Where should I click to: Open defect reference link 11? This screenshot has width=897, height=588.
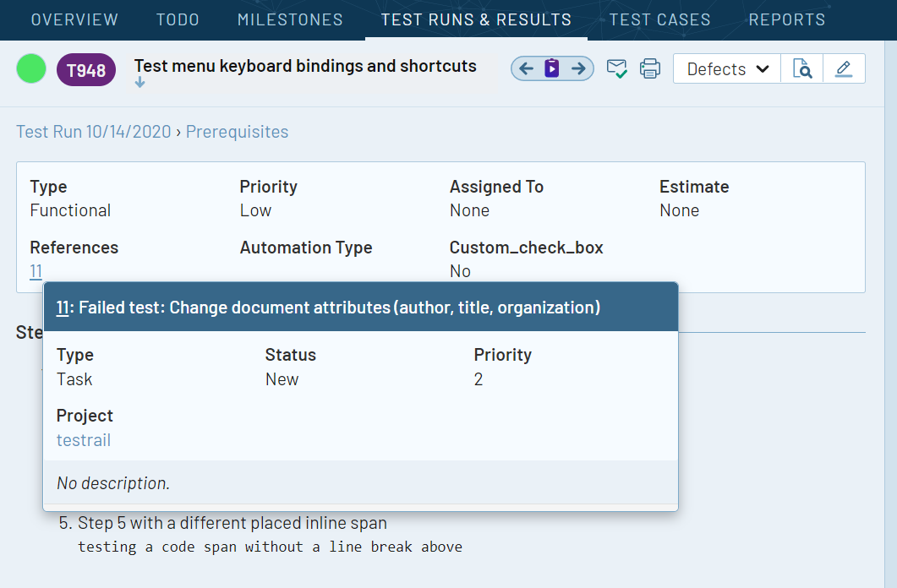pos(35,270)
